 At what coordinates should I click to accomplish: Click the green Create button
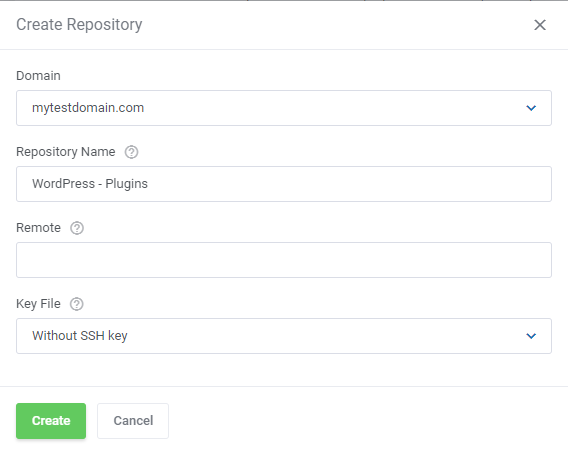point(51,421)
